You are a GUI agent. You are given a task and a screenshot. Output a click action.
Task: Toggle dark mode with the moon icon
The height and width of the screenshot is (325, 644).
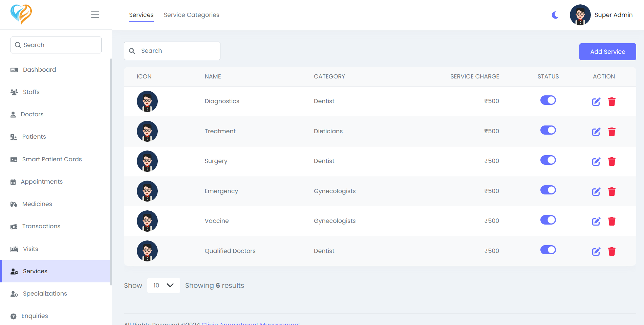tap(555, 15)
